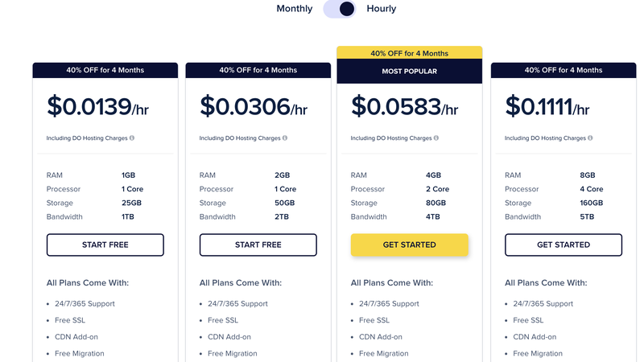Click info icon beside $0.0306/hr hosting charges

coord(285,138)
